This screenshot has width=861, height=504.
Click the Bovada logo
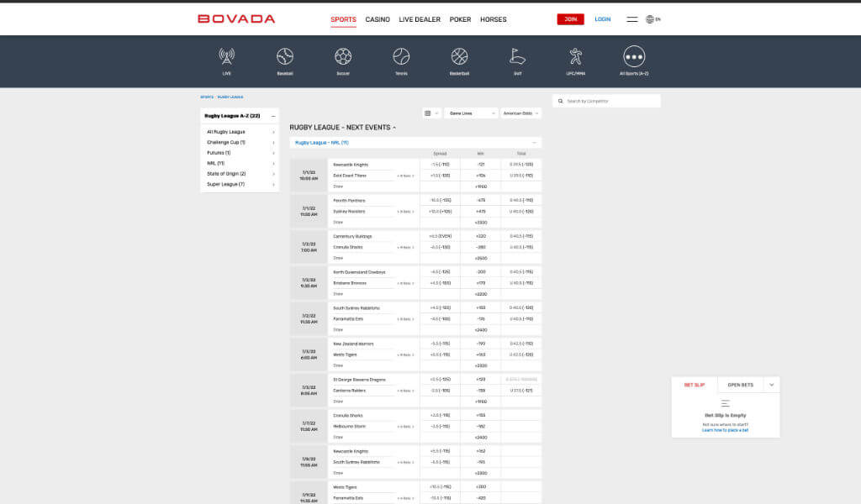(x=236, y=19)
